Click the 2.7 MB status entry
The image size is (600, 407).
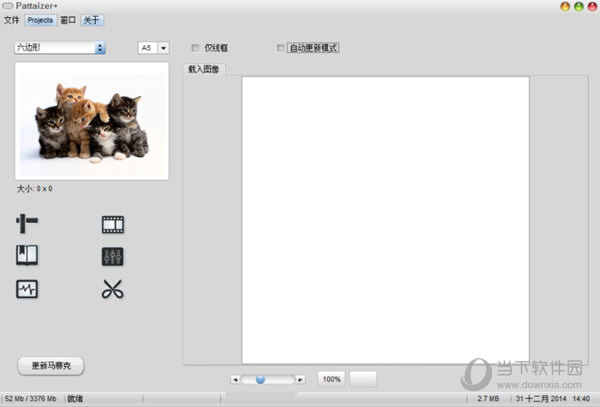click(x=488, y=399)
